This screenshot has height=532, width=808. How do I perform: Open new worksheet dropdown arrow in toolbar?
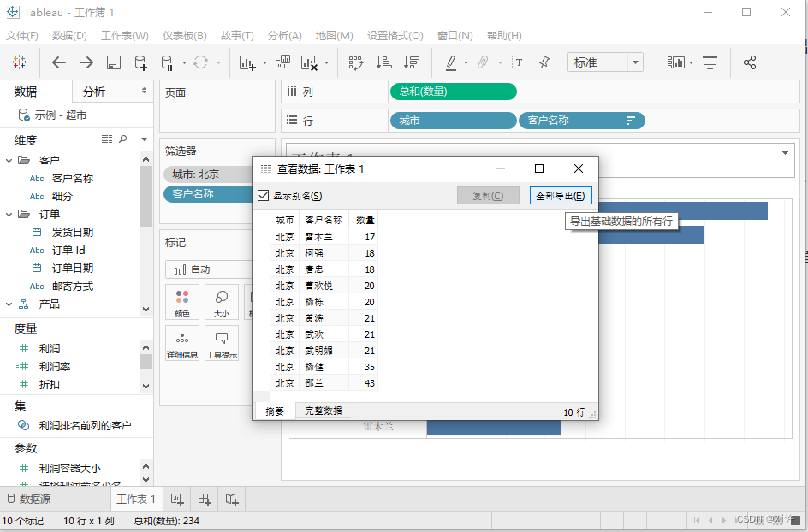264,62
